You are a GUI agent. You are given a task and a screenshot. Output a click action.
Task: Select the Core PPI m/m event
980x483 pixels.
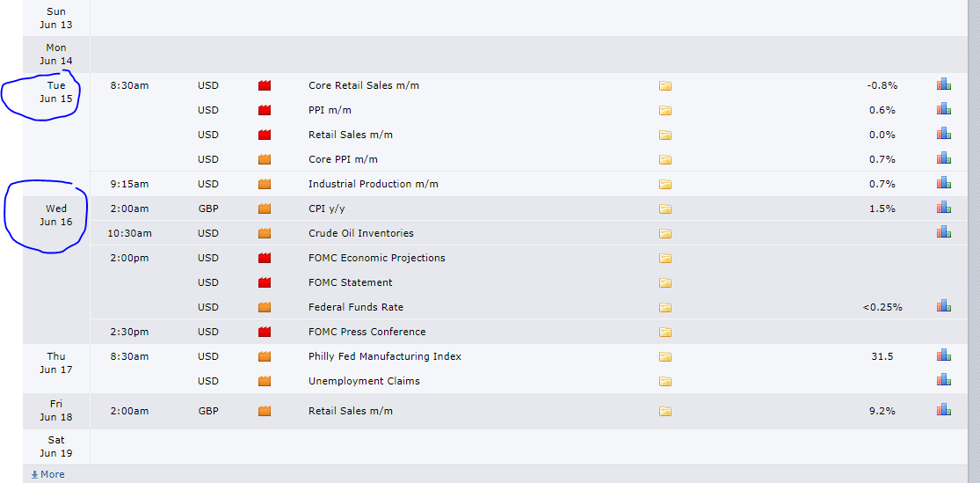(x=343, y=159)
